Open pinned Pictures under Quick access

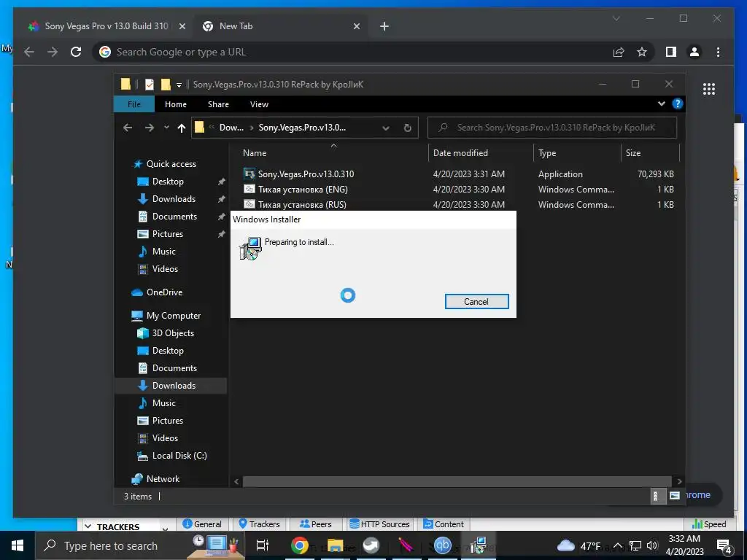[x=167, y=234]
